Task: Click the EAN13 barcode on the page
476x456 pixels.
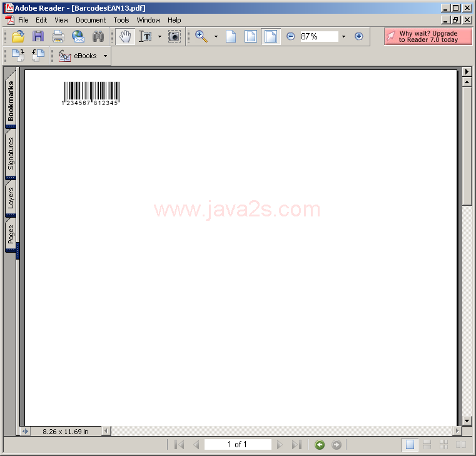Action: 91,93
